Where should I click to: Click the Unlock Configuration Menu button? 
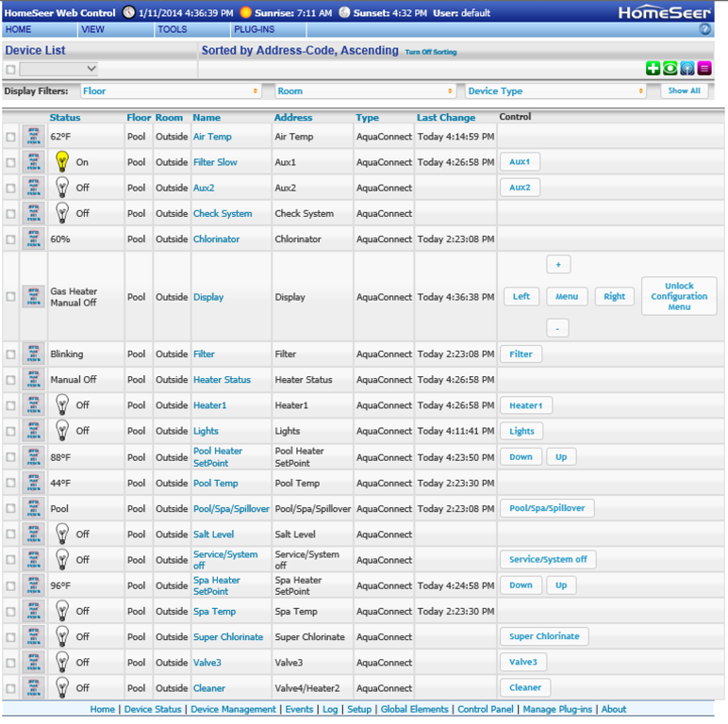[679, 296]
